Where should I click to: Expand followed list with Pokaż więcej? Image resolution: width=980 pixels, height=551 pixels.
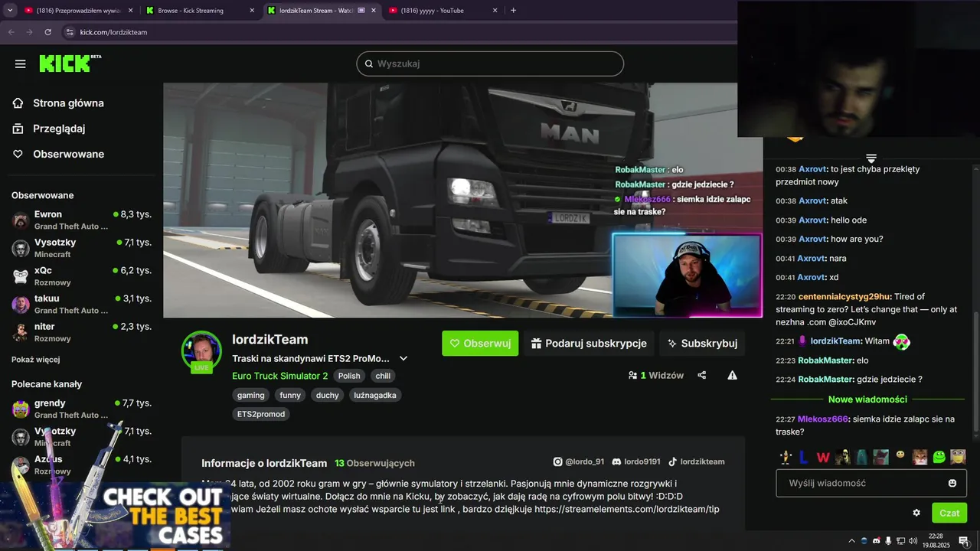(35, 360)
